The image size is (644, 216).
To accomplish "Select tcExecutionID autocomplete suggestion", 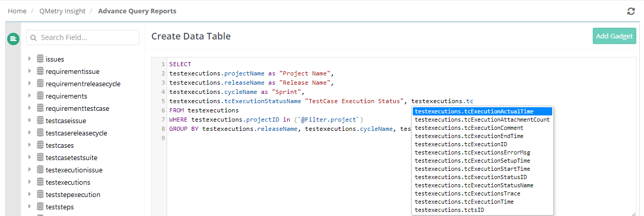I will pyautogui.click(x=482, y=144).
